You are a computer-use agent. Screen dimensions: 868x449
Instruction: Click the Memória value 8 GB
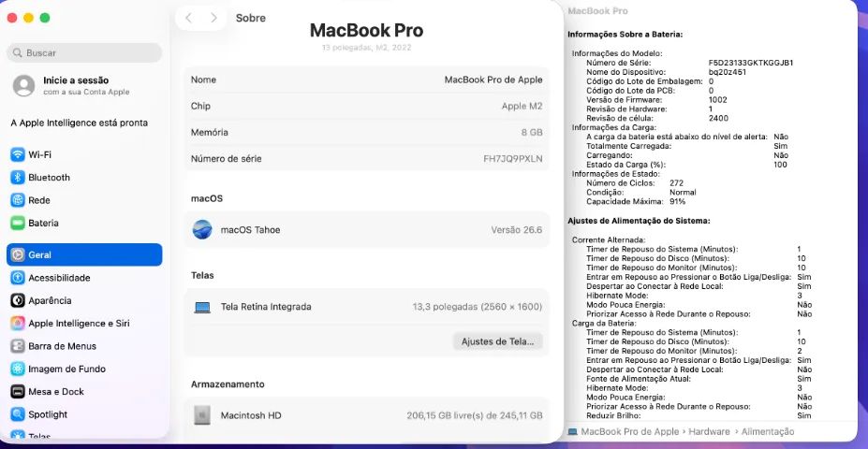click(532, 133)
